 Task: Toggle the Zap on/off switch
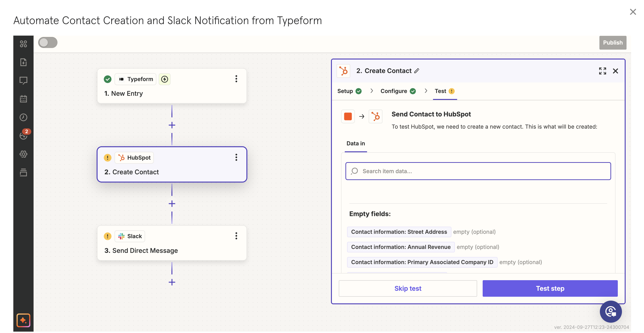pyautogui.click(x=48, y=42)
